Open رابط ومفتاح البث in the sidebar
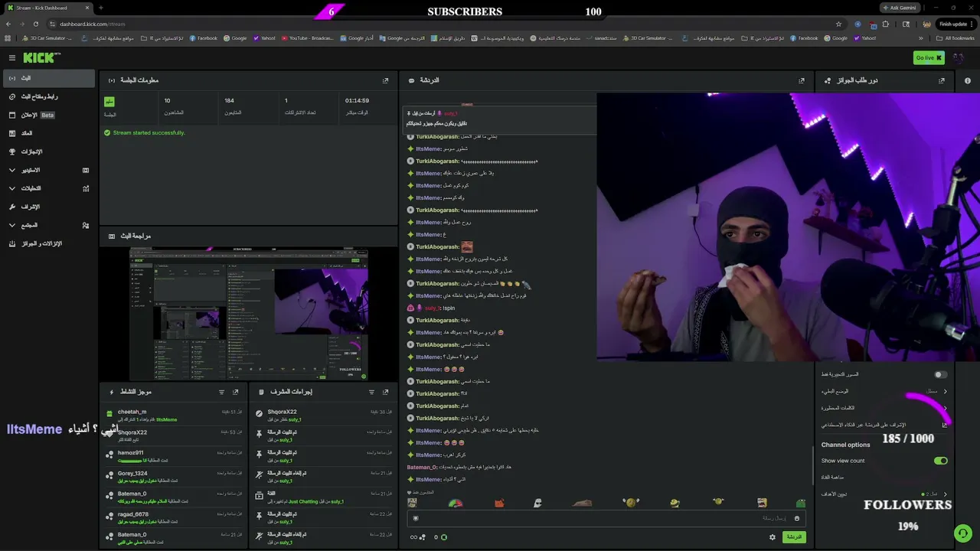This screenshot has width=980, height=551. [47, 96]
